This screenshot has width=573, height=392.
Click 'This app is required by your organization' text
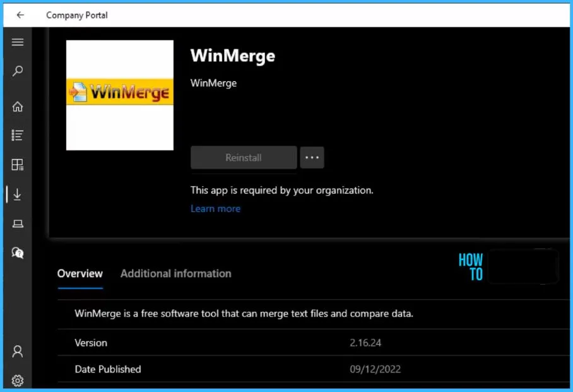[281, 190]
